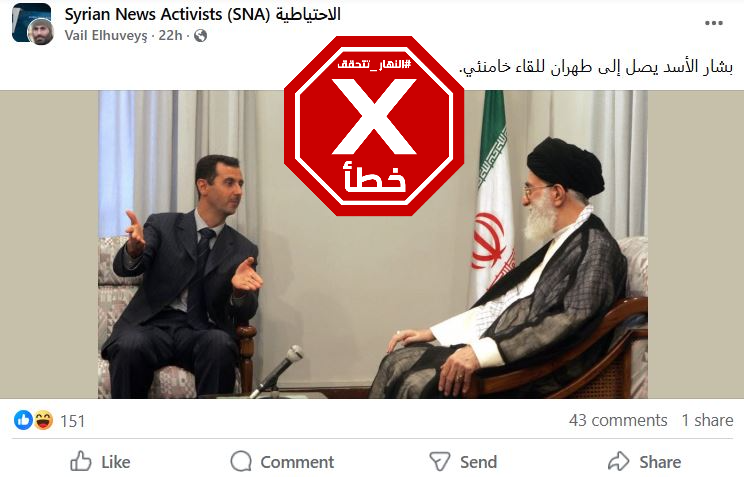Open the post photo of the meeting
This screenshot has width=744, height=477.
tap(372, 244)
